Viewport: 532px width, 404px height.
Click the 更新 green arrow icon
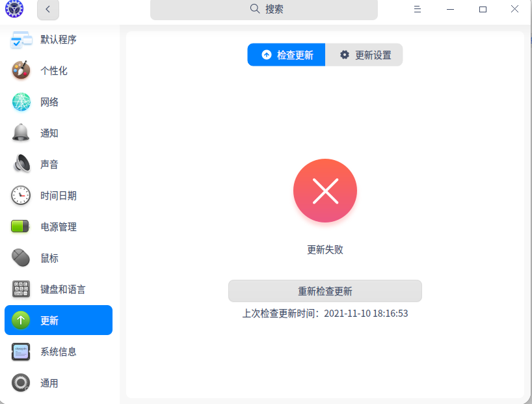click(x=20, y=320)
